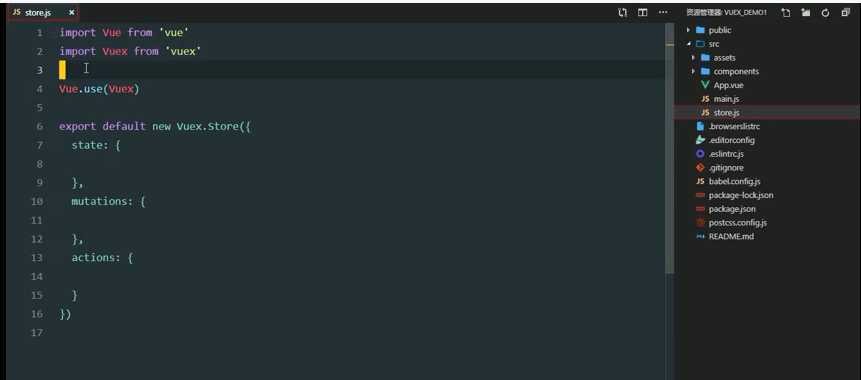Expand the assets folder
This screenshot has width=861, height=380.
(x=724, y=58)
